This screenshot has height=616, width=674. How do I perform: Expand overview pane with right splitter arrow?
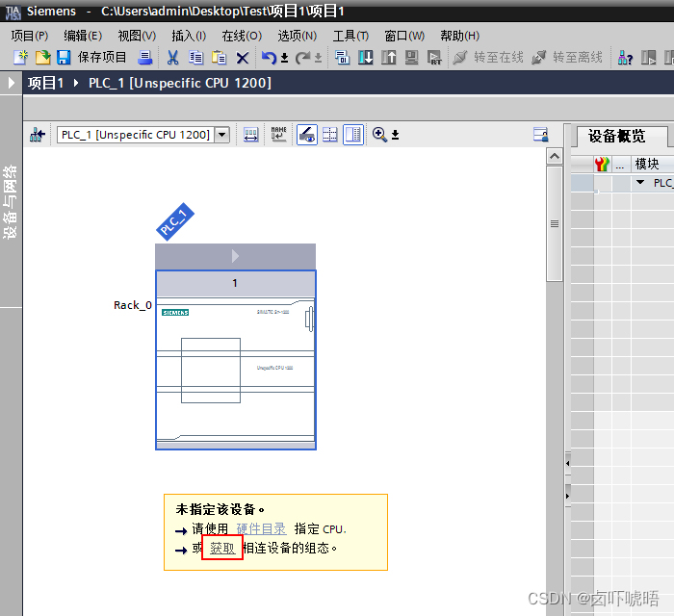(568, 496)
